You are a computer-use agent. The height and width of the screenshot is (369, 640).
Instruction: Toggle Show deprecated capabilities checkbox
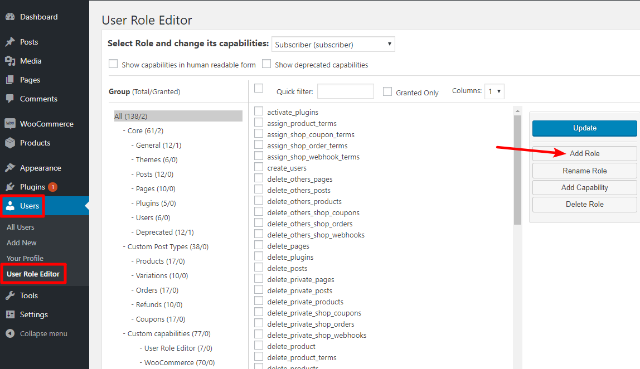pos(267,64)
